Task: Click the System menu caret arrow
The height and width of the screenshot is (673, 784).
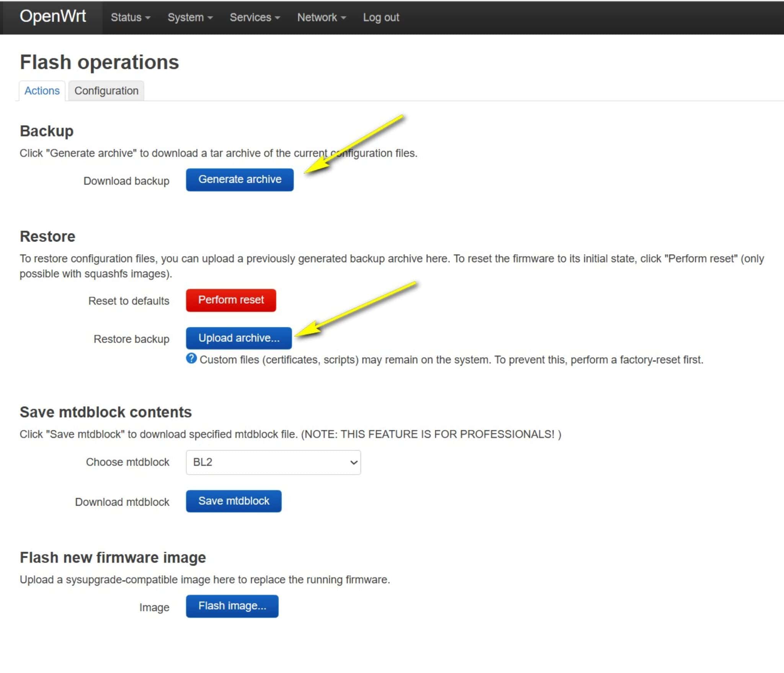Action: tap(210, 18)
